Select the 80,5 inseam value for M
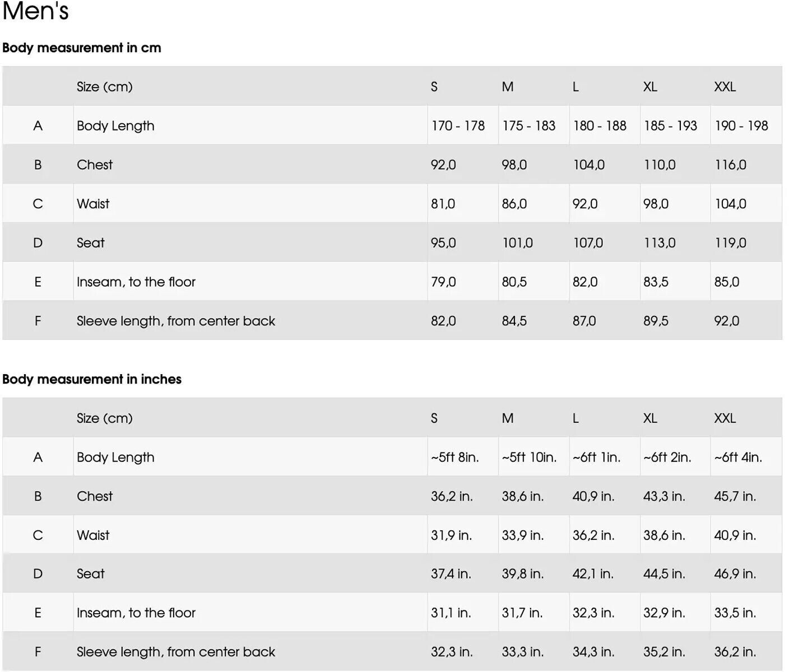This screenshot has height=672, width=789. 514,282
